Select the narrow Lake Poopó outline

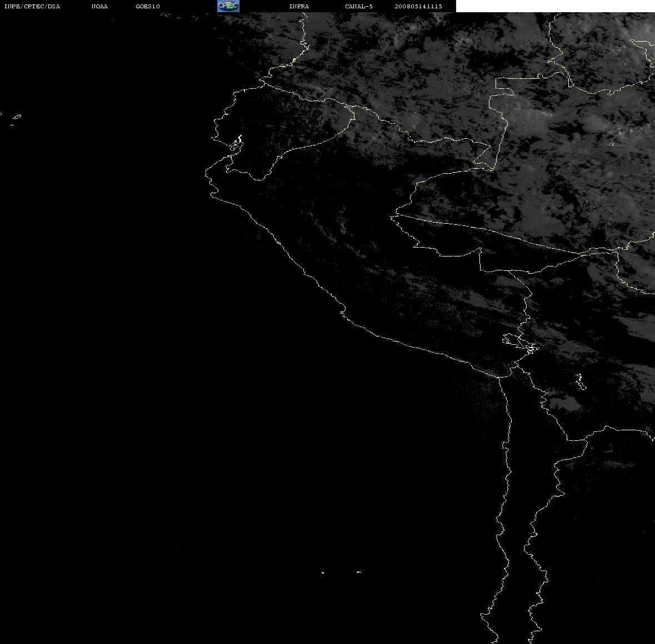580,382
